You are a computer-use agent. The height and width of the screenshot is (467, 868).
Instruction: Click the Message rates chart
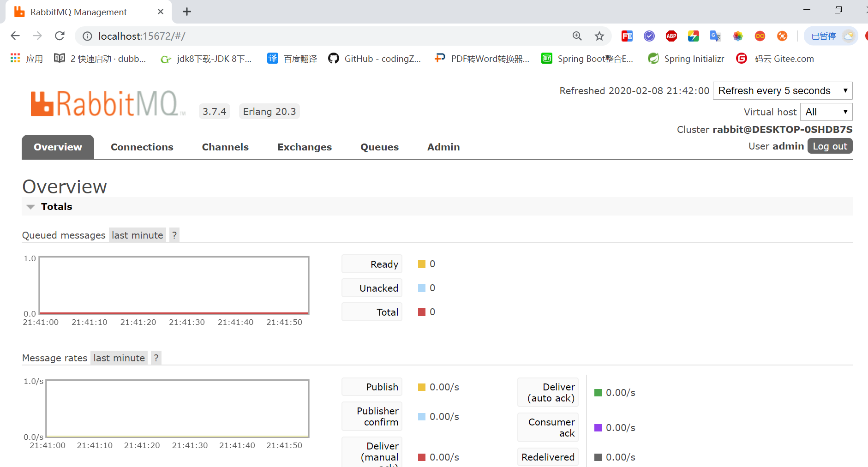[177, 408]
